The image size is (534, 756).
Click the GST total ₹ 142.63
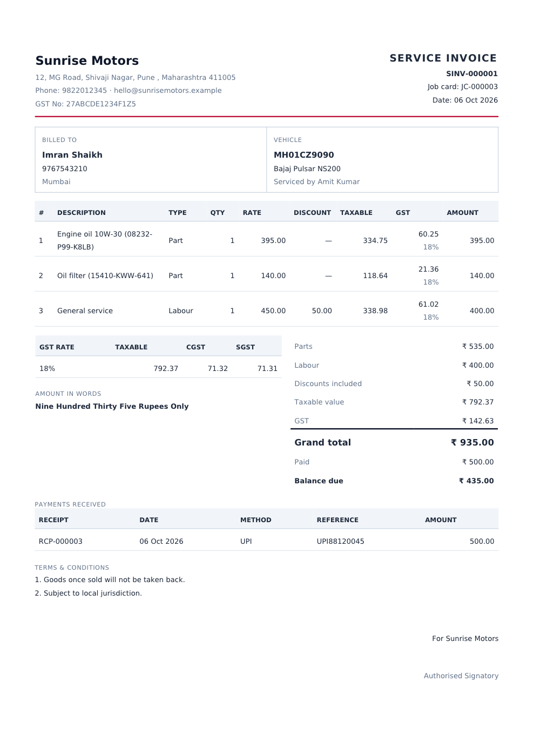tap(478, 421)
